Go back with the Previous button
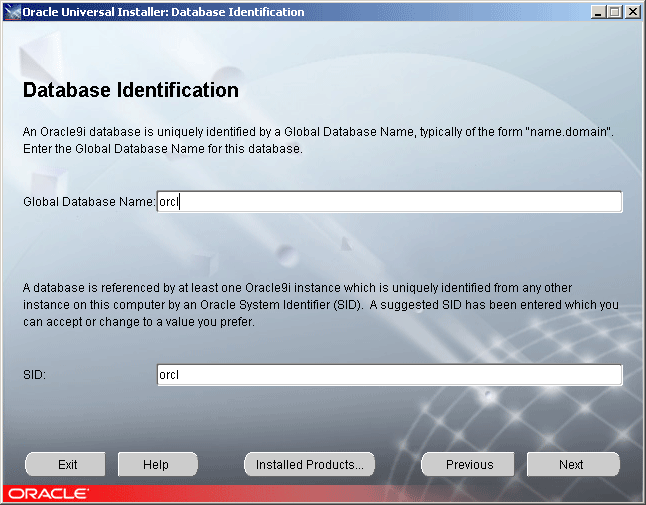Screen dimensions: 646x505 [468, 464]
